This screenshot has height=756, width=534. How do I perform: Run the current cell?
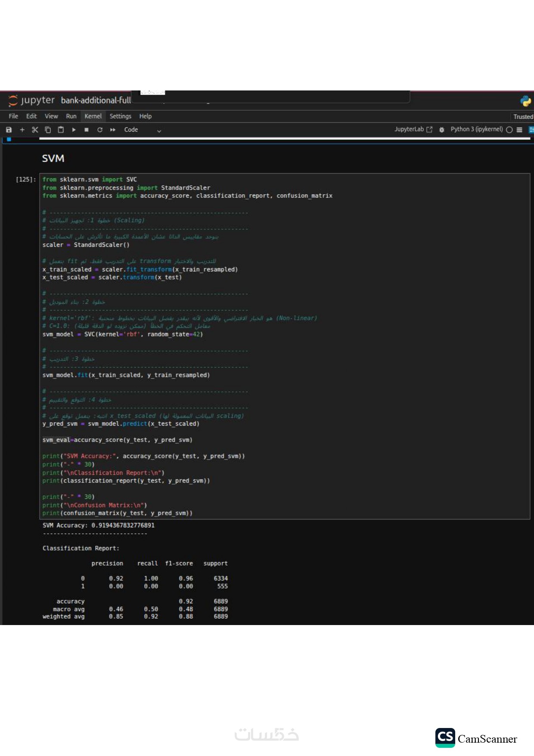(x=74, y=130)
